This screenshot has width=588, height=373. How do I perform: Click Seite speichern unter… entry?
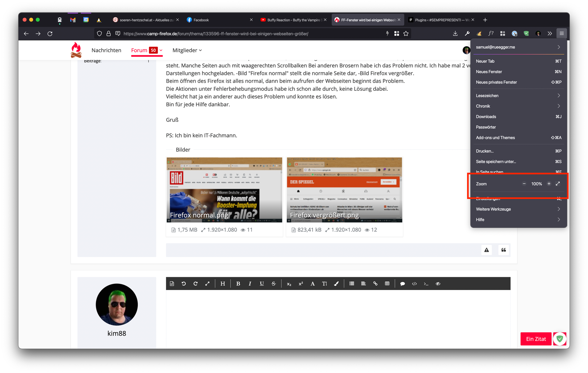[518, 162]
